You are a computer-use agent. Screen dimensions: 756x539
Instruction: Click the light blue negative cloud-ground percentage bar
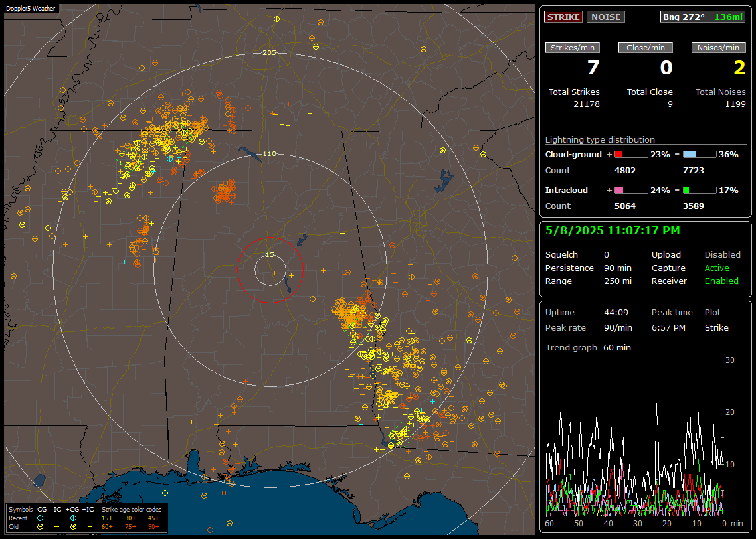click(x=700, y=155)
